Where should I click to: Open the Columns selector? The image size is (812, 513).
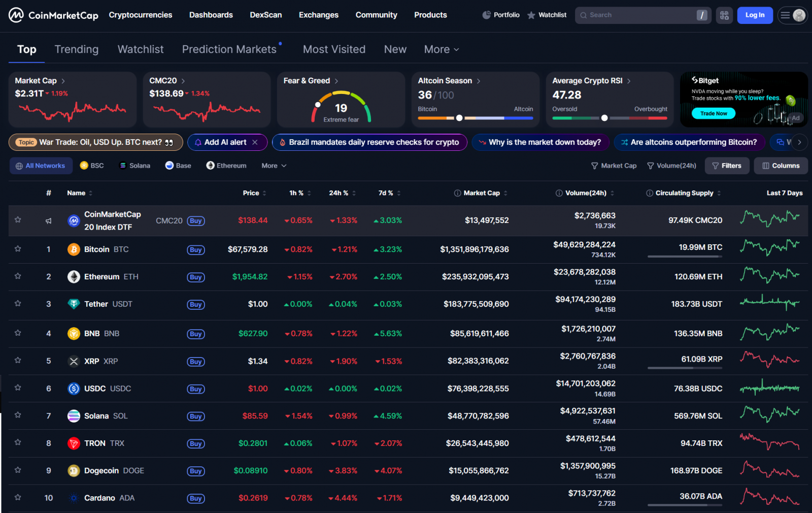781,166
